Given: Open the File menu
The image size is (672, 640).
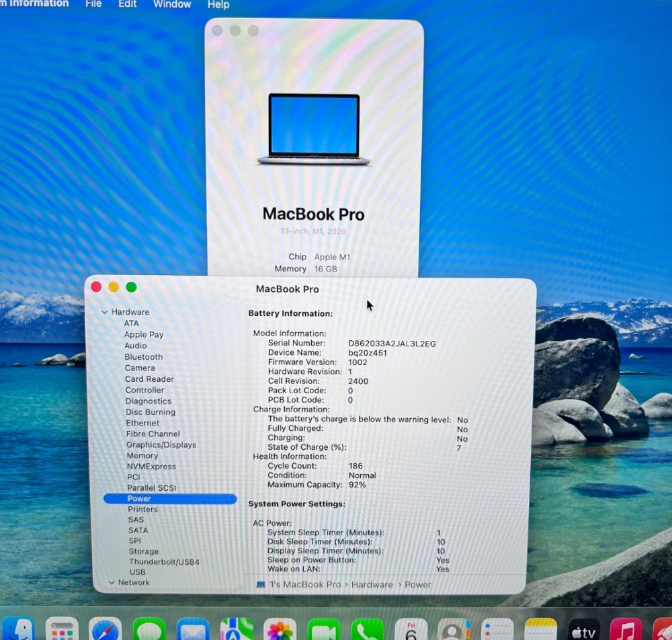Looking at the screenshot, I should pyautogui.click(x=93, y=5).
